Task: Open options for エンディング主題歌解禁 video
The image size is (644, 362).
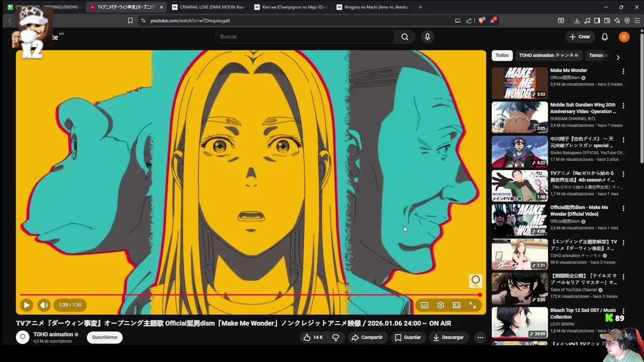Action: [x=623, y=242]
